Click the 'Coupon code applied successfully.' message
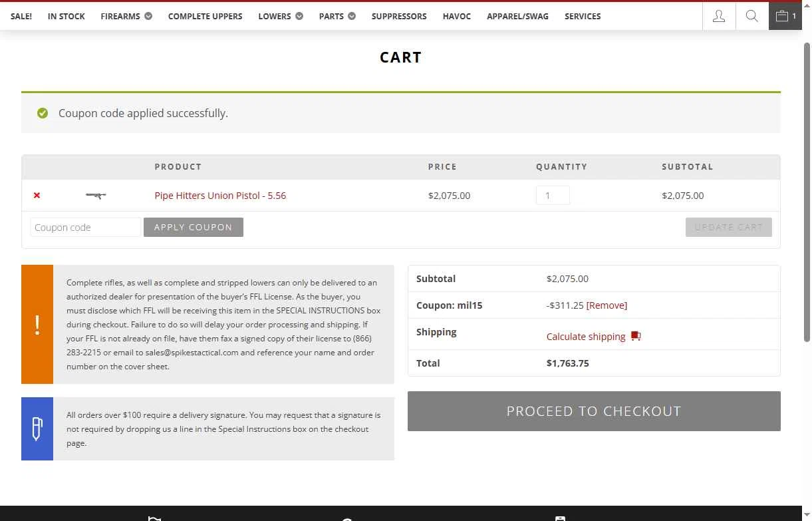Image resolution: width=812 pixels, height=521 pixels. pyautogui.click(x=143, y=113)
